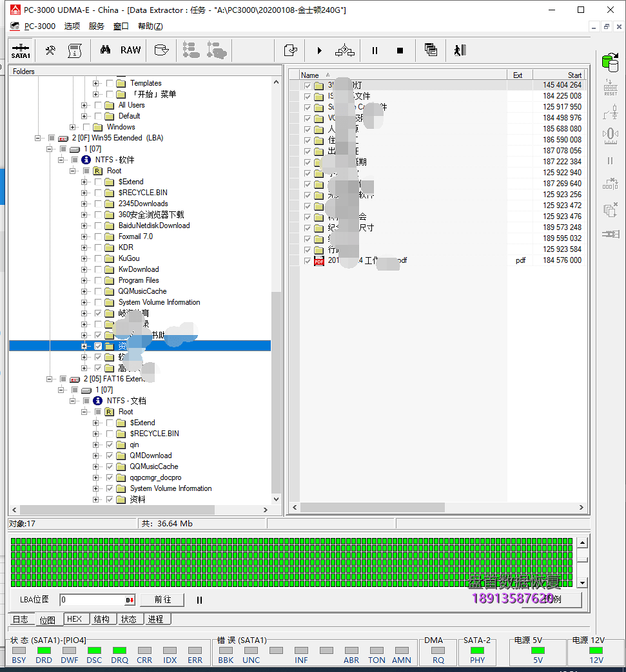Click the 前往 go button
This screenshot has width=626, height=672.
pyautogui.click(x=162, y=600)
